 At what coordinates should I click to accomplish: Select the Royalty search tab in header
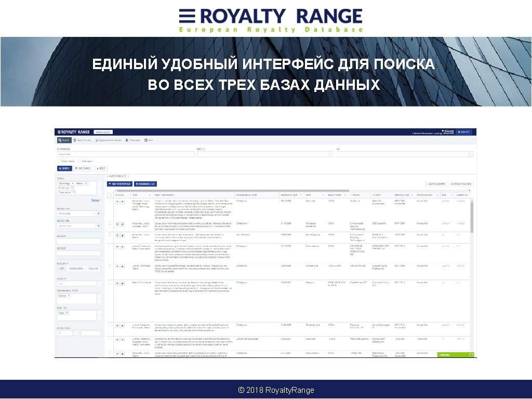[103, 132]
